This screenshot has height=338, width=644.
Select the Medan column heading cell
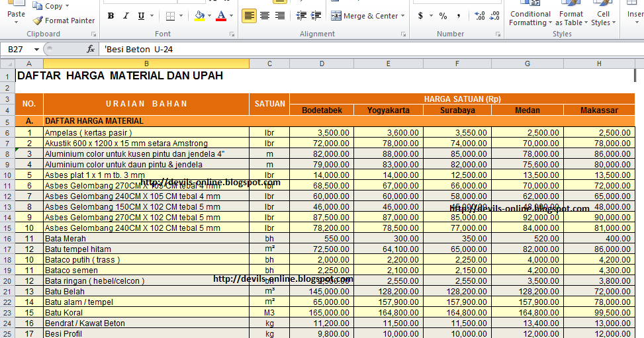click(x=528, y=110)
